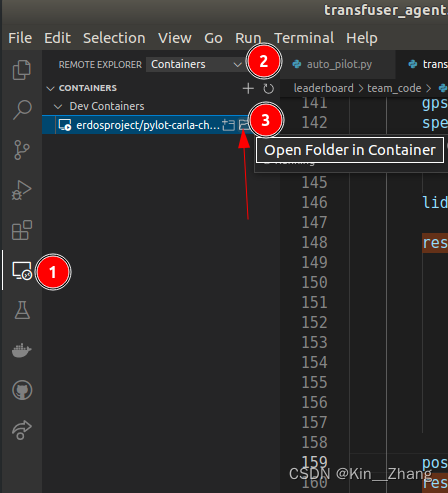Click team_code in the breadcrumb

[394, 88]
